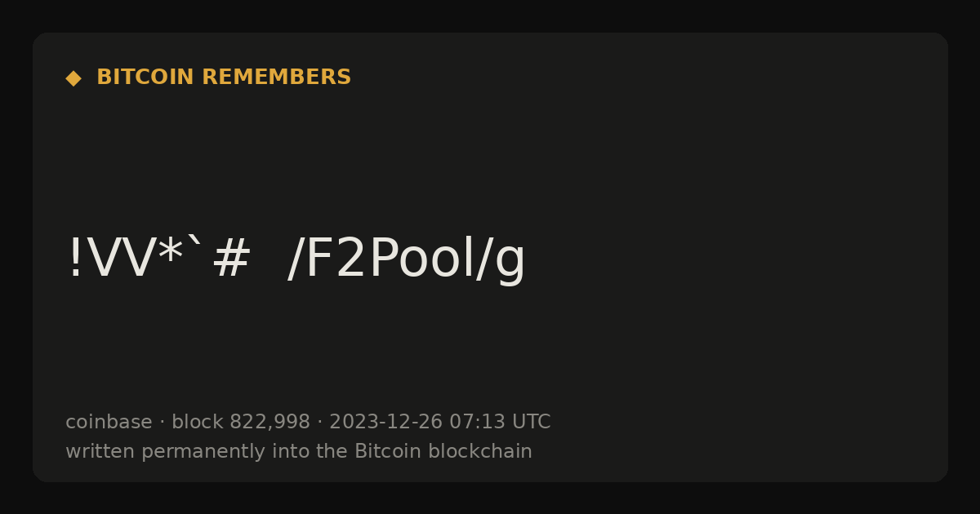
Task: Click the black border outside the card
Action: pos(490,498)
